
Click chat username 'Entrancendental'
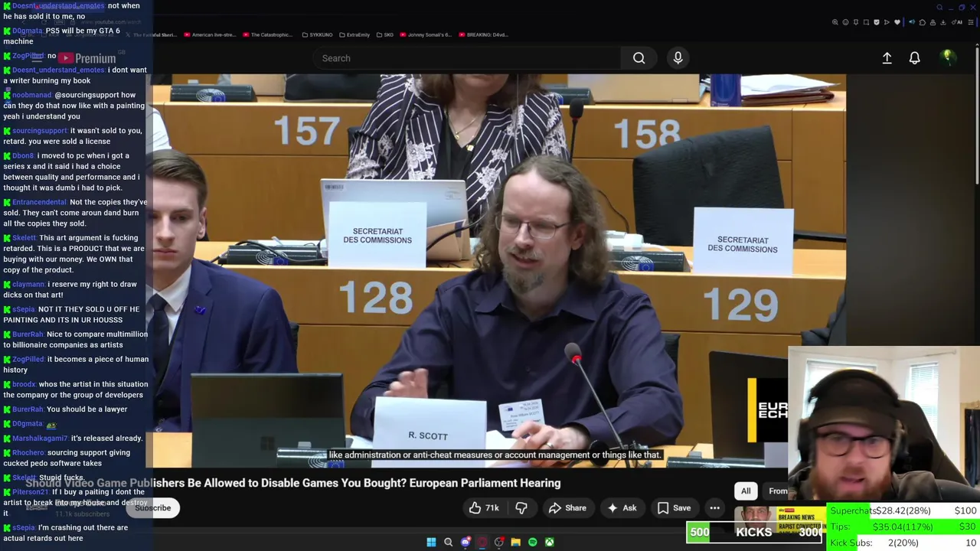pos(39,202)
